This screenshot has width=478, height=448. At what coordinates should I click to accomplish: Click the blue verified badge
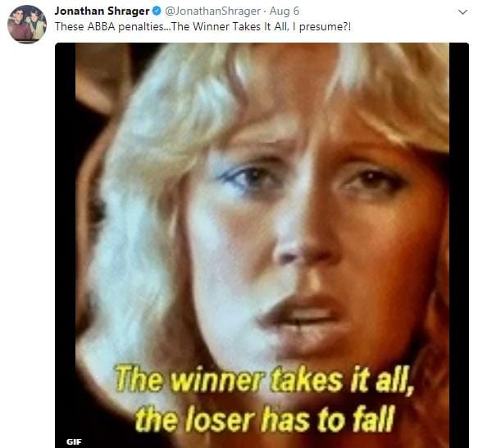(x=157, y=11)
